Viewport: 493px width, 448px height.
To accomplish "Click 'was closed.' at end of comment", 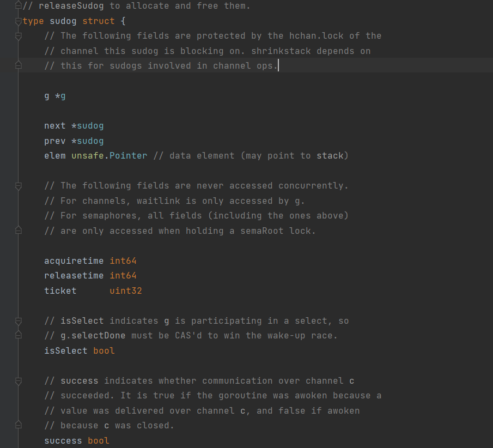I will coord(144,426).
